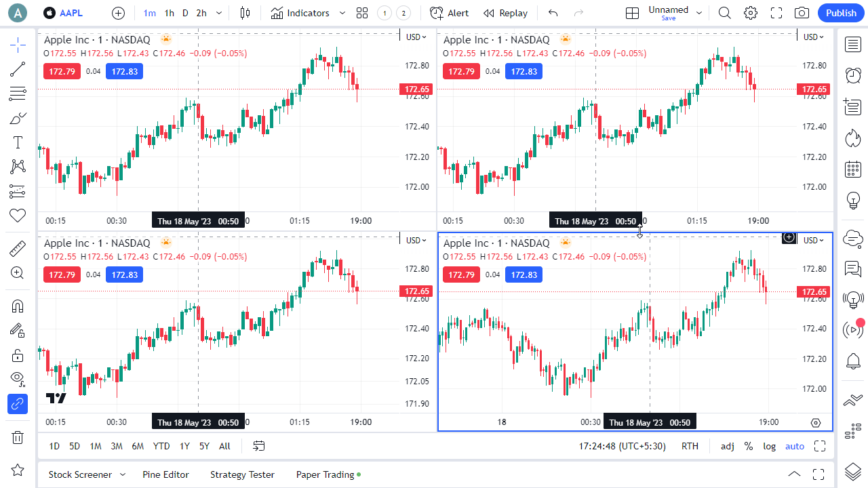Open the candlestick chart style menu
This screenshot has height=488, width=868.
tap(245, 13)
